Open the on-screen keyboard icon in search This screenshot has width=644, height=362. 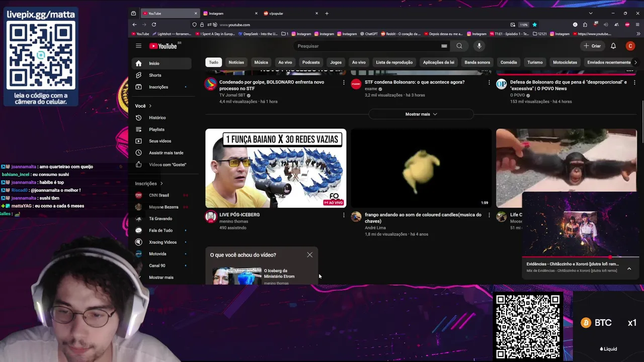[x=444, y=46]
